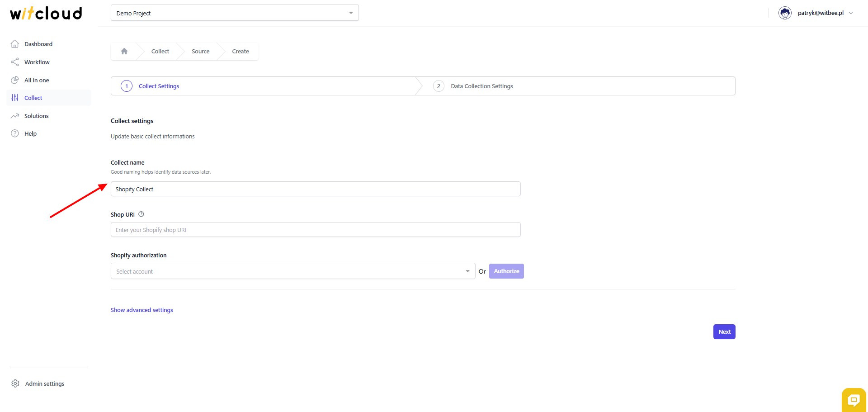This screenshot has width=868, height=412.
Task: Click the 'Collect name' field label
Action: 127,162
